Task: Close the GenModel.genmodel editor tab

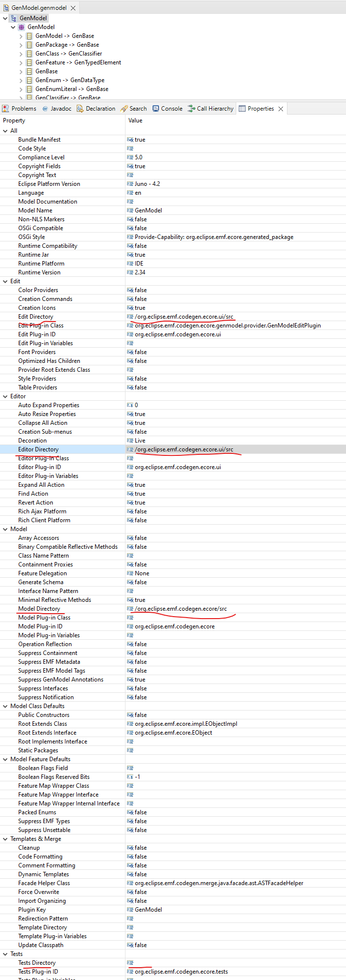Action: [x=73, y=8]
